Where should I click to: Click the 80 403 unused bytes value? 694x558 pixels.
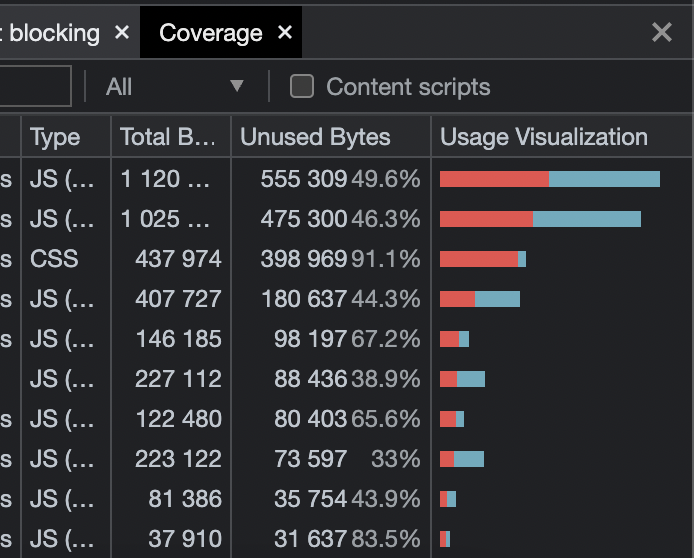pos(310,419)
